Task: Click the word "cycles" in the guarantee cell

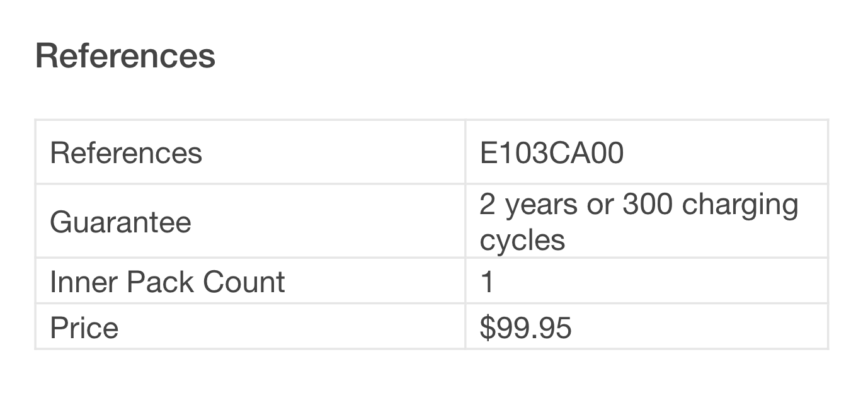Action: pos(522,240)
